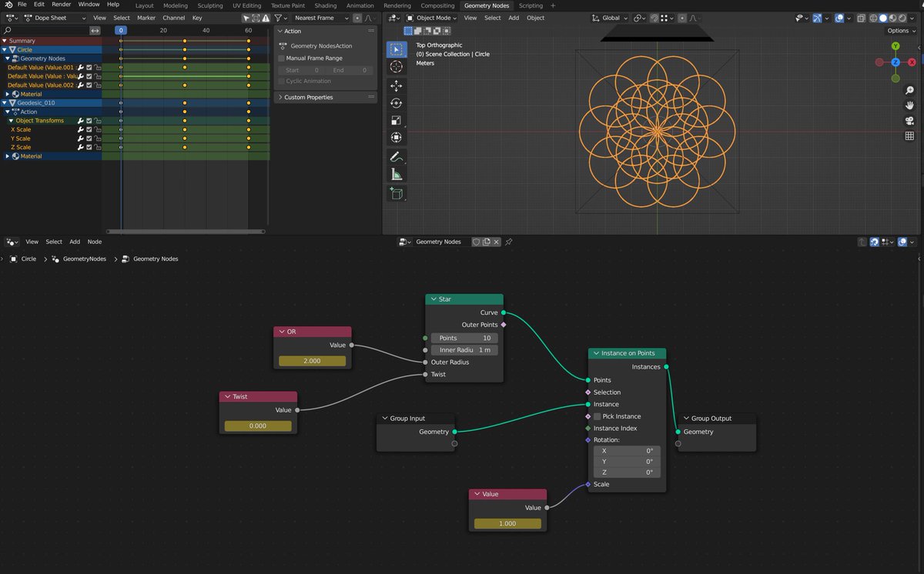The height and width of the screenshot is (574, 924).
Task: Choose the Rotate tool in viewport toolbar
Action: point(397,103)
